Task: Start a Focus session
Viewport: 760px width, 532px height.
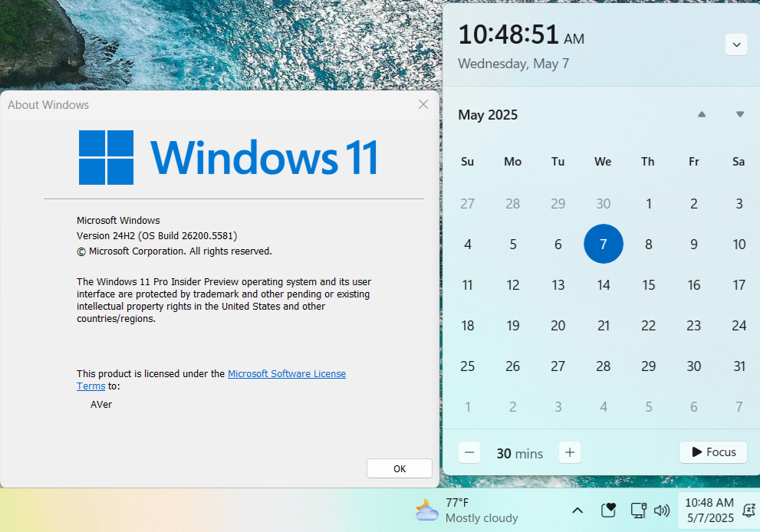Action: [x=713, y=452]
